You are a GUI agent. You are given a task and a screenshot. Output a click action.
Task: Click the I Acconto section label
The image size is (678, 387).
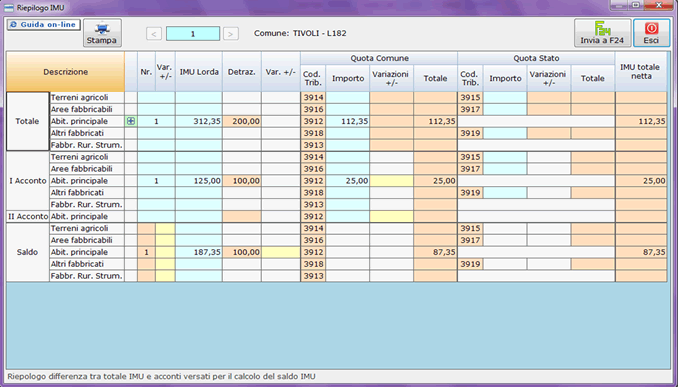pyautogui.click(x=28, y=181)
